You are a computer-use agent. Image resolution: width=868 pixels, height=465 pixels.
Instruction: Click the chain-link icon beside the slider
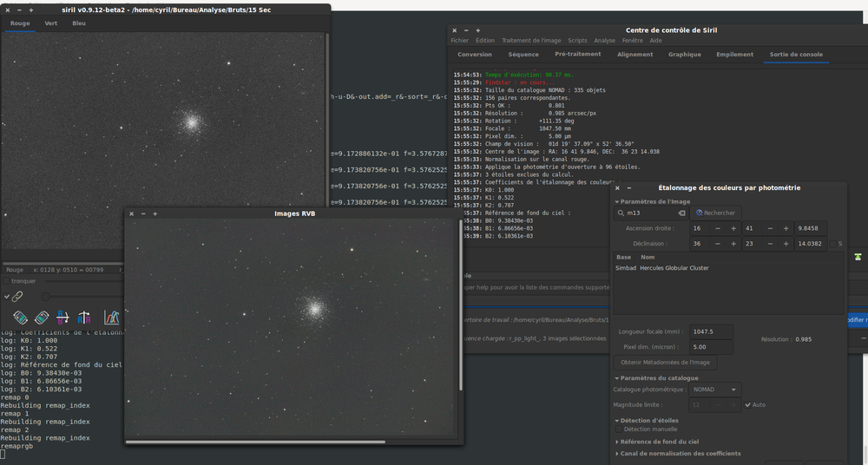click(17, 297)
